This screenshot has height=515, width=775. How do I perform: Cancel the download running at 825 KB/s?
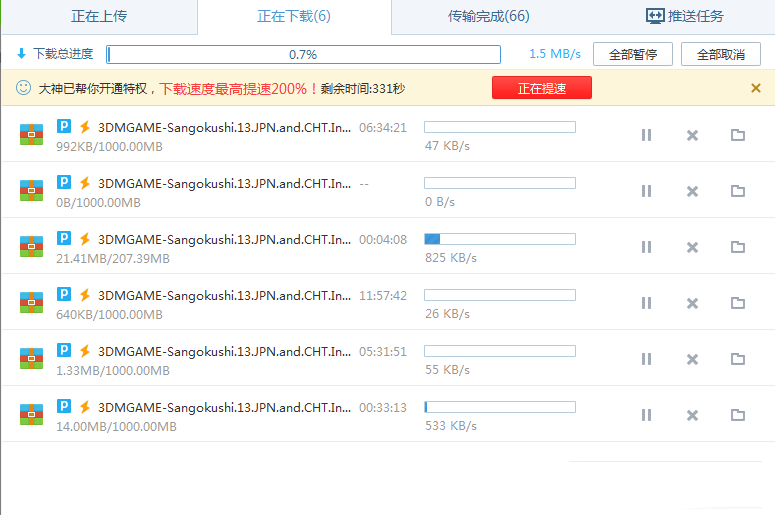692,247
